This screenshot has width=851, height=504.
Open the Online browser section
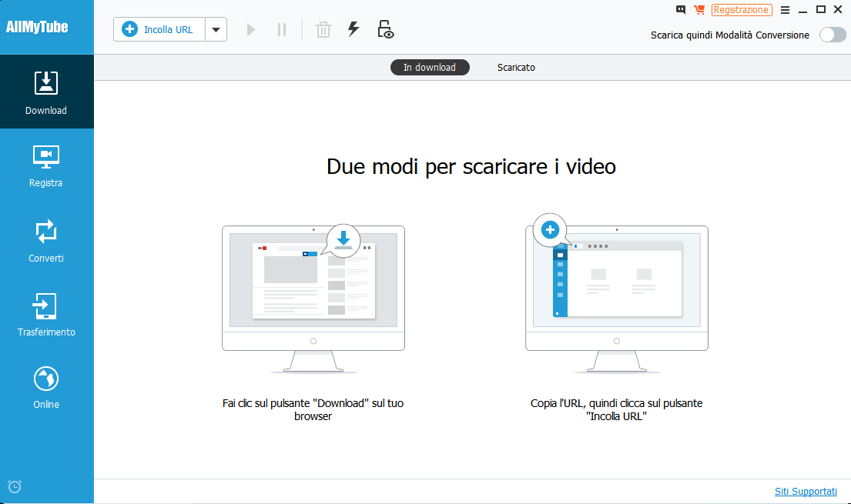(x=46, y=387)
